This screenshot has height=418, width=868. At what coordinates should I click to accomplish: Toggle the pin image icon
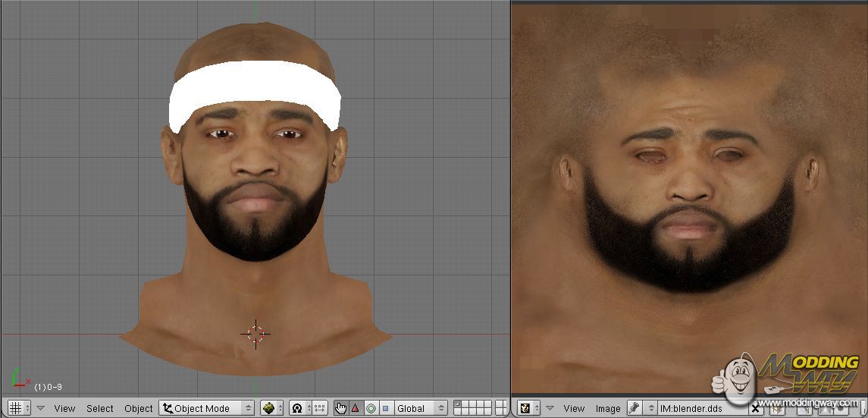point(634,408)
